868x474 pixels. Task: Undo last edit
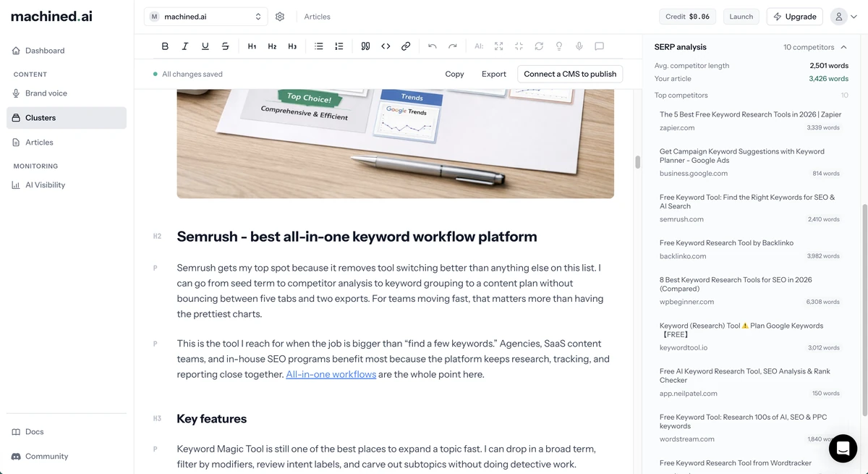coord(432,46)
